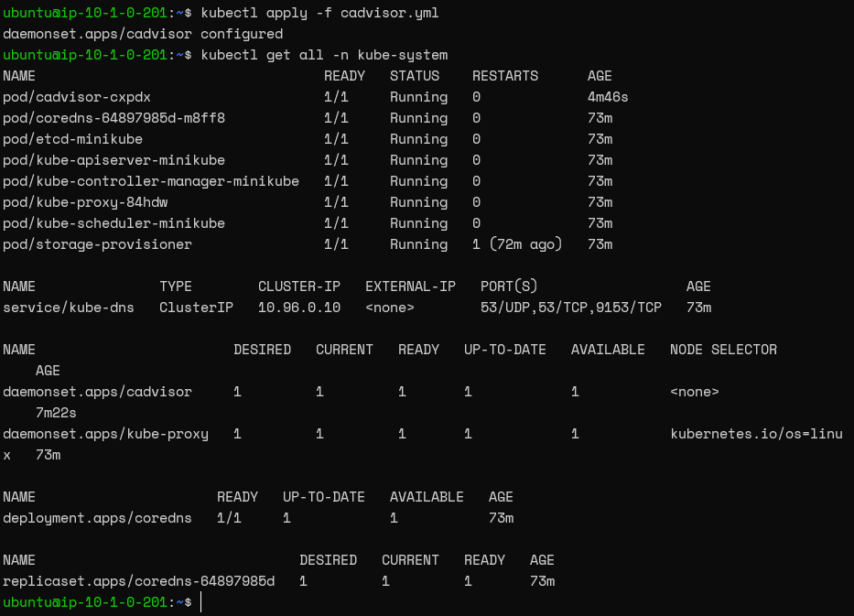Screen dimensions: 854x616
Task: Click pod/storage-provisioner row name
Action: click(97, 244)
